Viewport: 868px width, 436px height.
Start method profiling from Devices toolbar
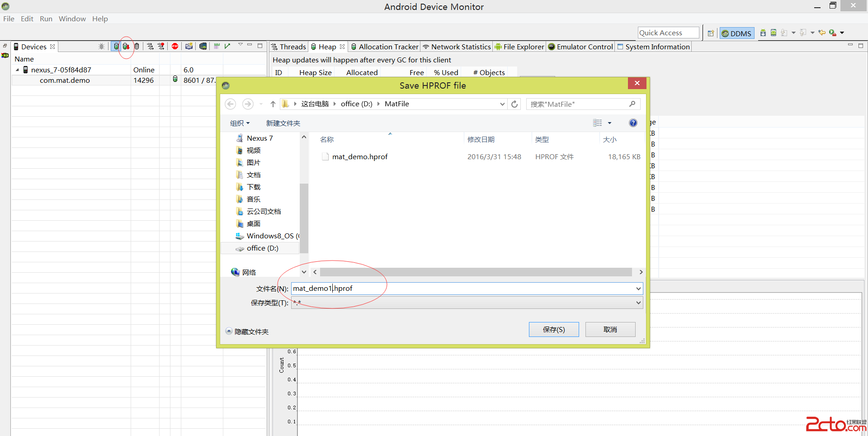pyautogui.click(x=161, y=46)
